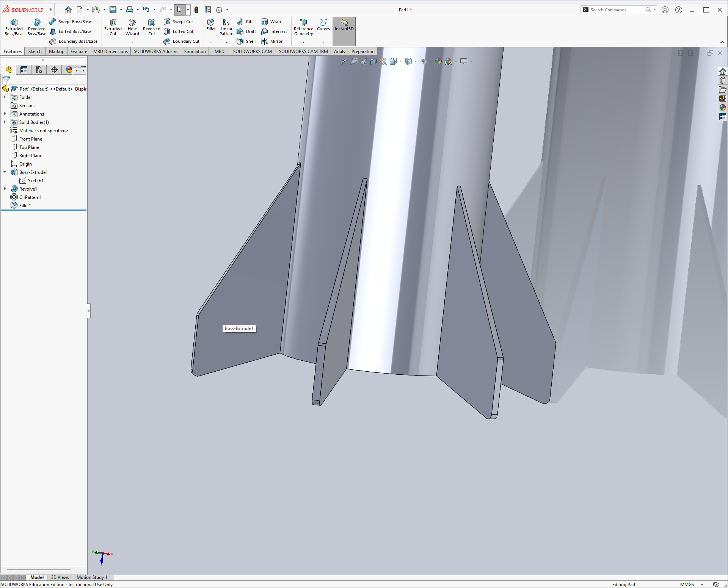
Task: Open the Simulation ribbon tab
Action: click(x=195, y=52)
